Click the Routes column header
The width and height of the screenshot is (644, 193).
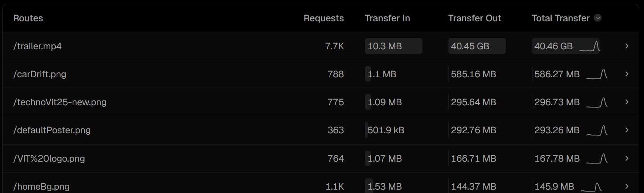[x=28, y=18]
